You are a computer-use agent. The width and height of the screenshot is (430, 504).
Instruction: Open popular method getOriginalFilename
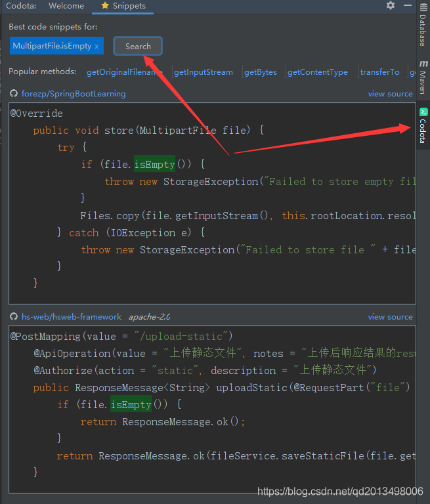click(x=125, y=72)
